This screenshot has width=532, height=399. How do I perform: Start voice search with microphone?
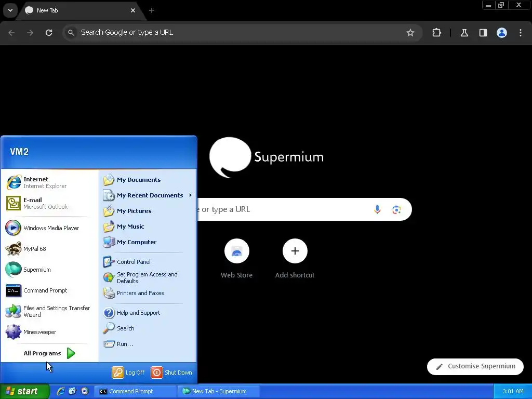click(x=377, y=209)
